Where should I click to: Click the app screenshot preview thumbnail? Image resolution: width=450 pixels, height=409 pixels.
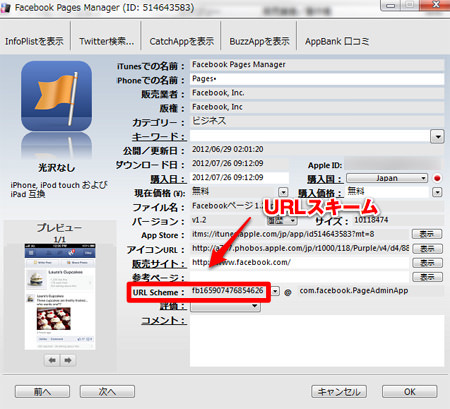coord(60,296)
